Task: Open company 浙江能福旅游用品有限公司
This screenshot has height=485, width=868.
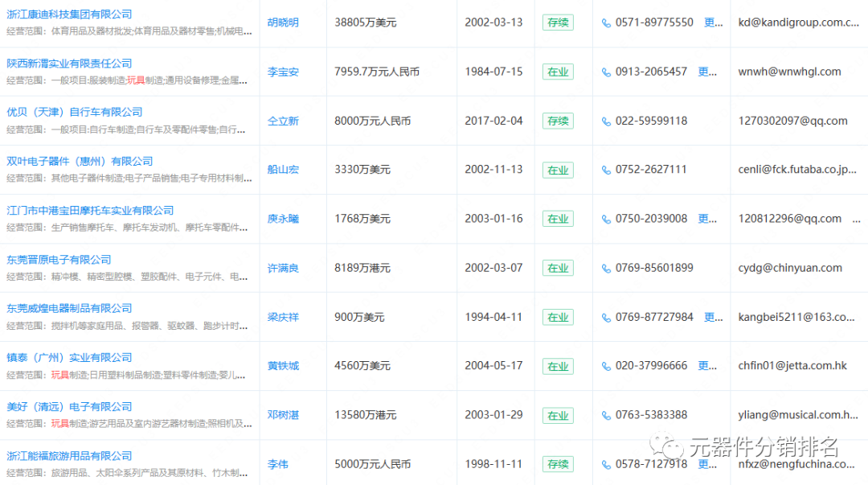Action: [69, 456]
